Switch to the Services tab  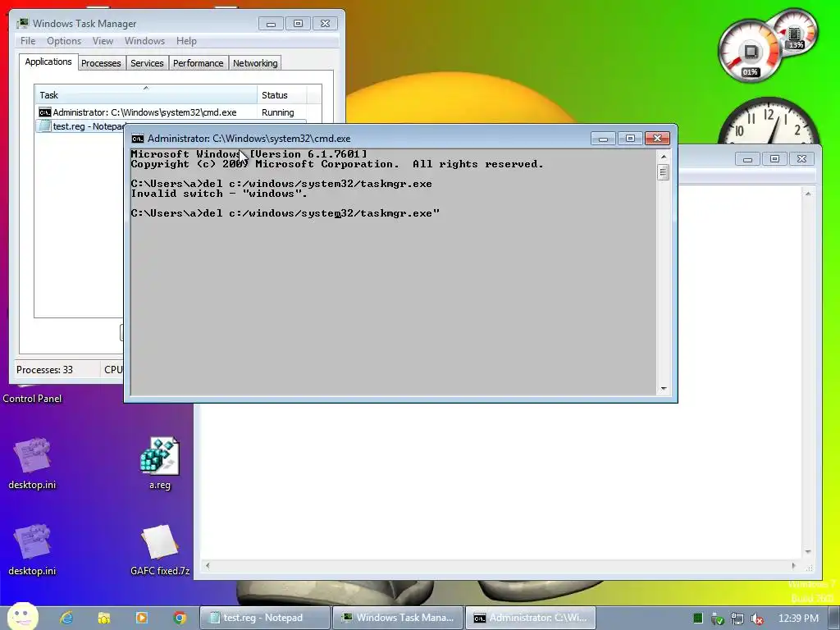tap(147, 63)
